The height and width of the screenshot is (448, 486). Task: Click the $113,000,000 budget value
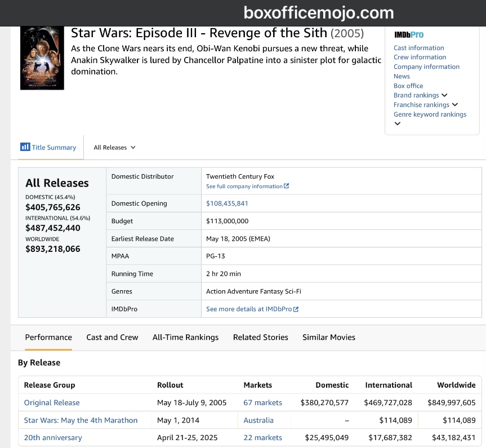pos(227,221)
